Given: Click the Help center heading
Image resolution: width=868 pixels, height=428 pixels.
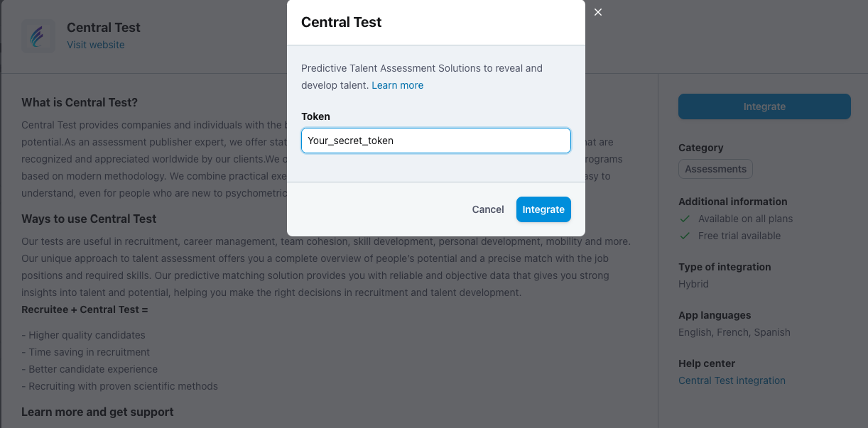Looking at the screenshot, I should point(707,363).
